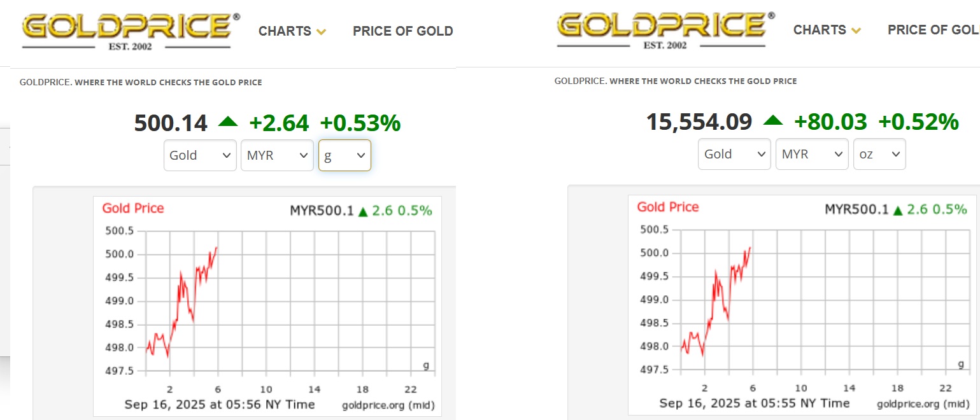Open the Gold metal dropdown under 15,554.09
Viewport: 980px width, 420px height.
pos(734,154)
